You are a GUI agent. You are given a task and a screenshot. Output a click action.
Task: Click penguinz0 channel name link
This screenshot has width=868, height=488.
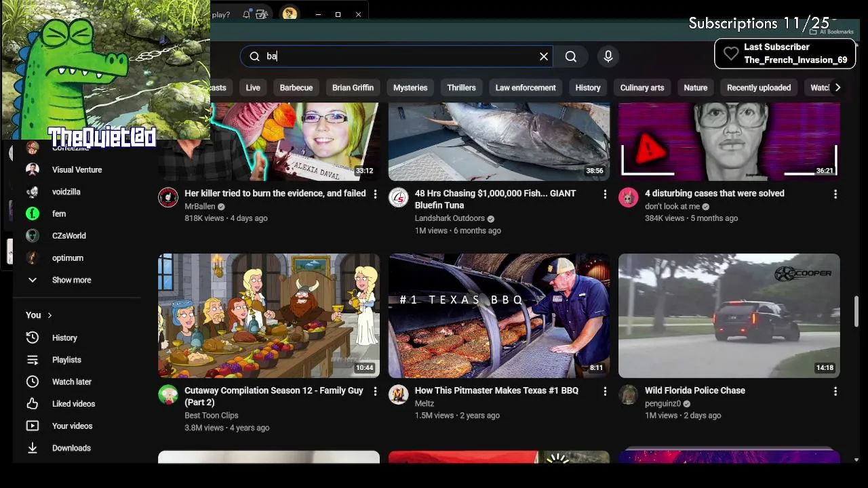[x=663, y=403]
